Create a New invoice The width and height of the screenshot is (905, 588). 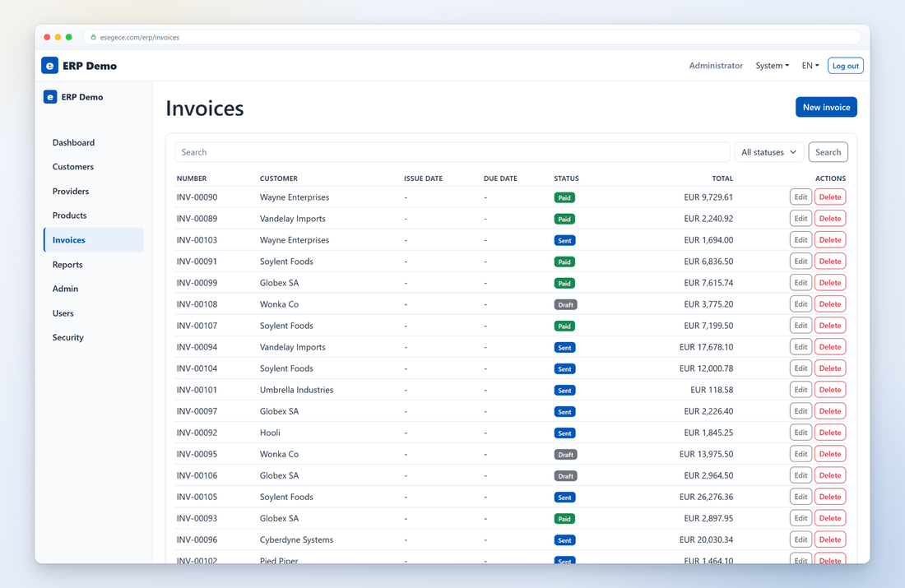click(x=826, y=108)
